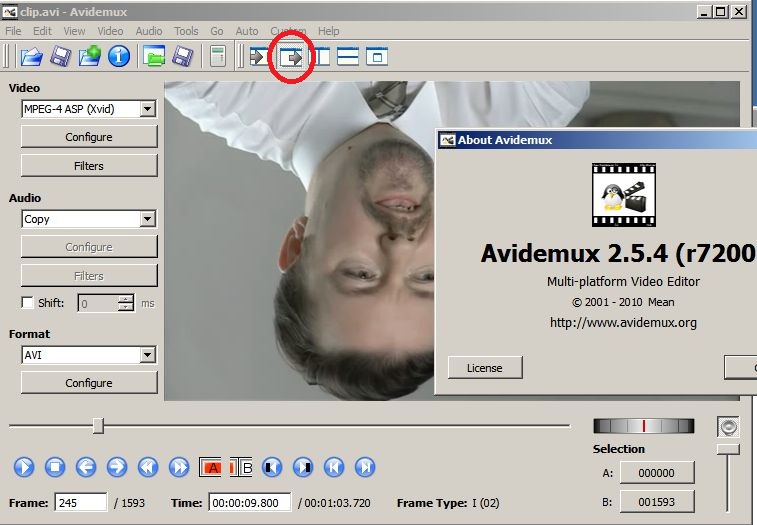Image resolution: width=757 pixels, height=525 pixels.
Task: Click Configure under Format
Action: pyautogui.click(x=89, y=383)
